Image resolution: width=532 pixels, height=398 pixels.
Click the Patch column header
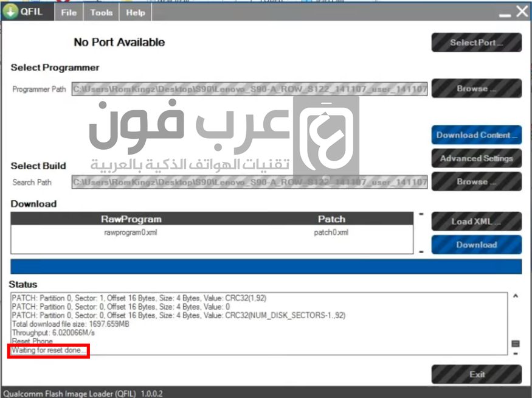pyautogui.click(x=331, y=219)
